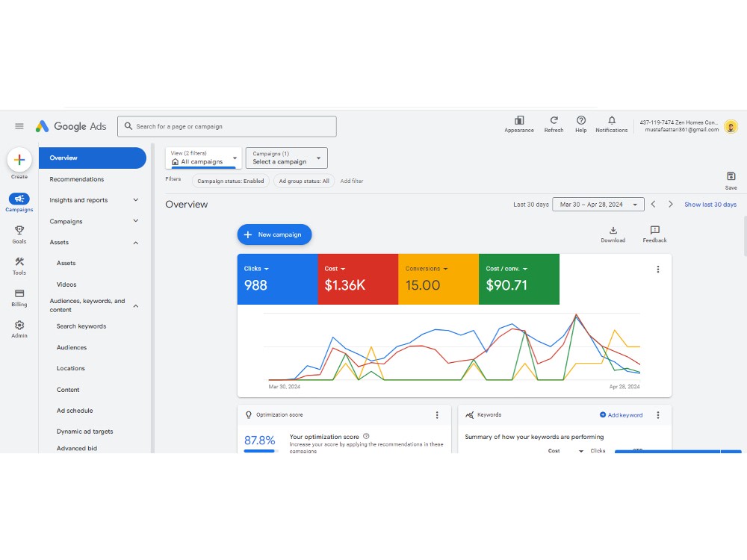
Task: Go to next date range arrow
Action: [x=670, y=205]
